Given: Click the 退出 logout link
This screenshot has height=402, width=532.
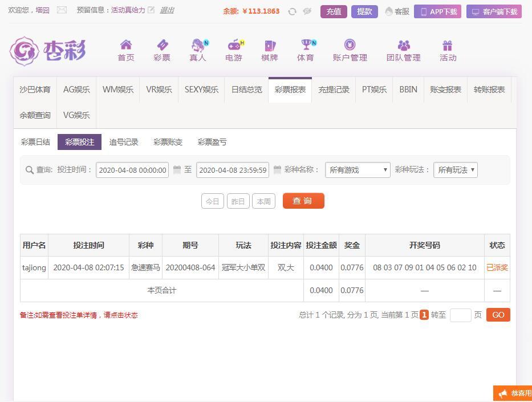Looking at the screenshot, I should [x=166, y=10].
